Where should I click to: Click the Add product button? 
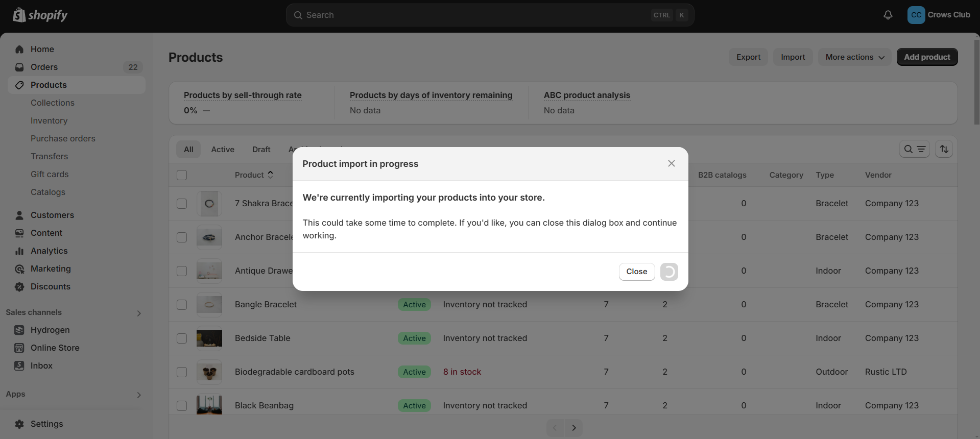point(927,57)
